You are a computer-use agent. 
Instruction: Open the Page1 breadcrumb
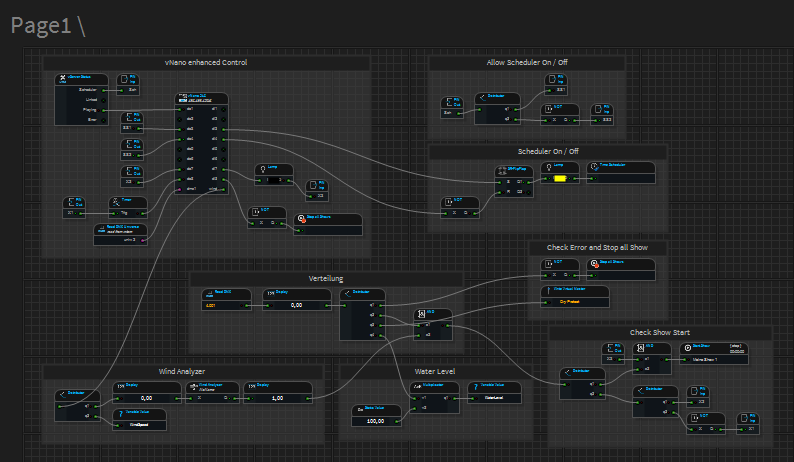pos(42,25)
